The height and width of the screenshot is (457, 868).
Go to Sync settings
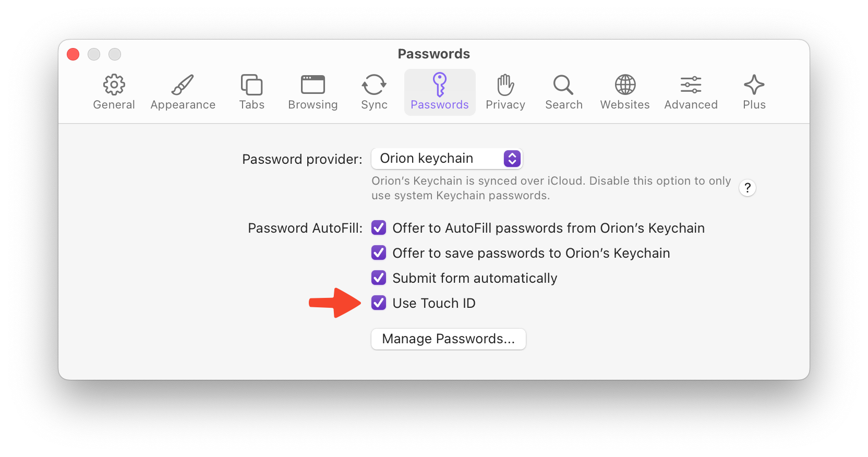[x=374, y=92]
